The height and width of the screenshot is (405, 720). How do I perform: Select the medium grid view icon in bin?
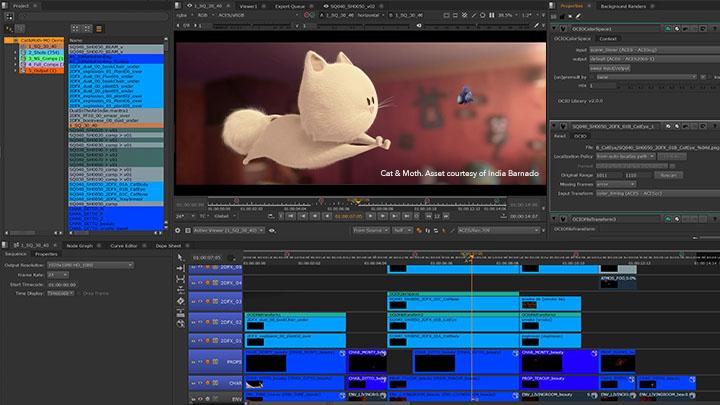click(x=87, y=28)
